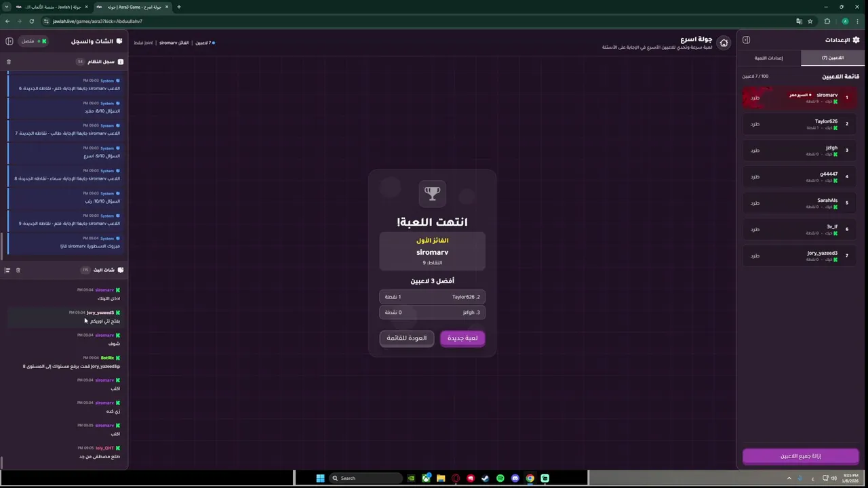The height and width of the screenshot is (488, 868).
Task: Clear the stream chat with its trash icon
Action: [x=18, y=270]
